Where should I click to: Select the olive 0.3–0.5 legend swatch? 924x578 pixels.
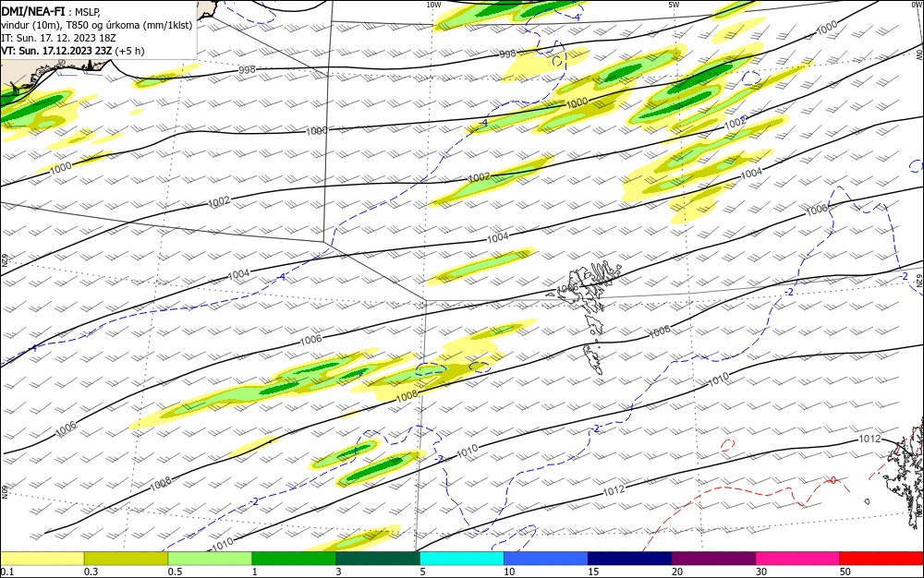click(x=126, y=559)
